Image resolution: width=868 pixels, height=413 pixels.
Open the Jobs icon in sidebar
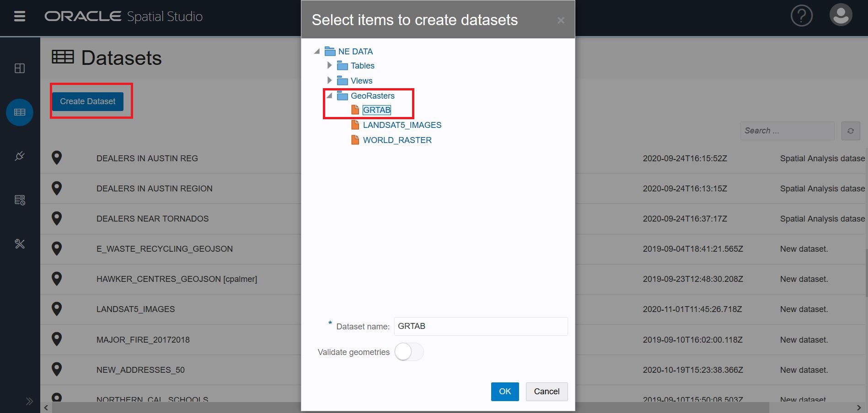tap(20, 200)
